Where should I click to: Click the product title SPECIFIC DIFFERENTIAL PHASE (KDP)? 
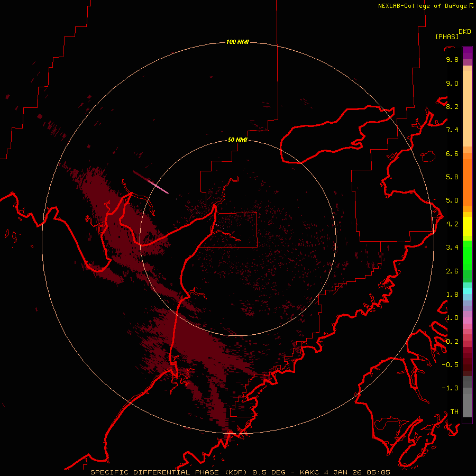[169, 472]
